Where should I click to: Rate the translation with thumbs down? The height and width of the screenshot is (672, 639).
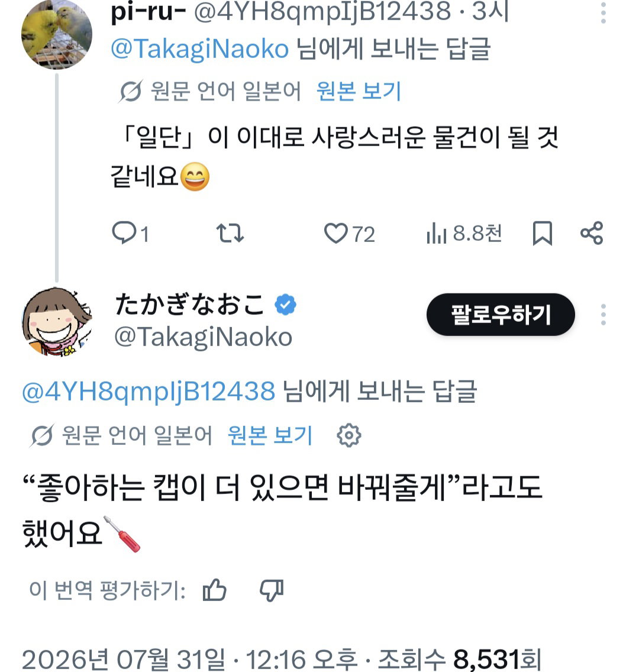(x=272, y=590)
